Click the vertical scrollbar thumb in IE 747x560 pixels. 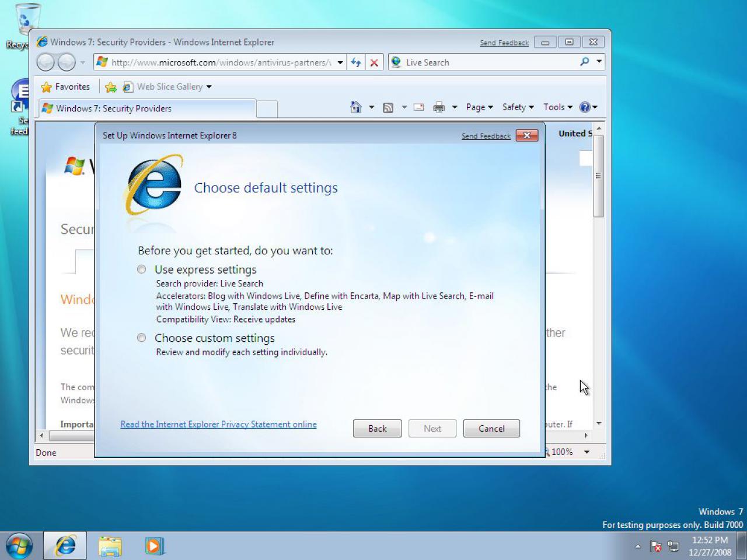click(x=598, y=176)
